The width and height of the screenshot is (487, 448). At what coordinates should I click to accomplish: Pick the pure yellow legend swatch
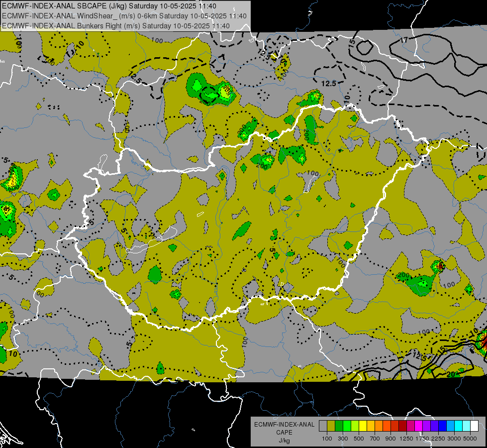pos(363,426)
